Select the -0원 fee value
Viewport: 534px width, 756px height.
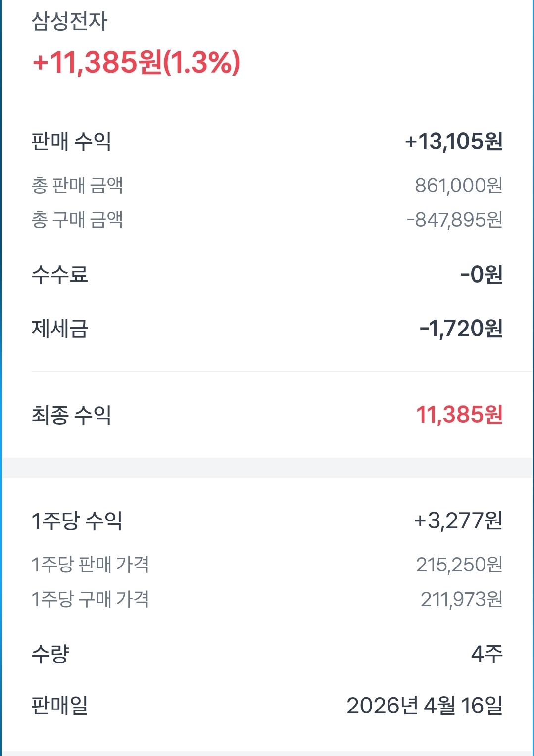pos(482,274)
